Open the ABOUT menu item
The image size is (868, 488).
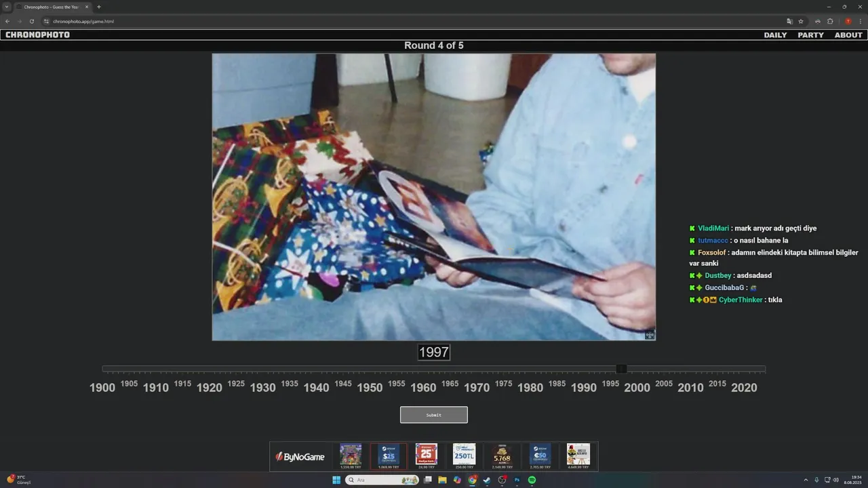[848, 35]
